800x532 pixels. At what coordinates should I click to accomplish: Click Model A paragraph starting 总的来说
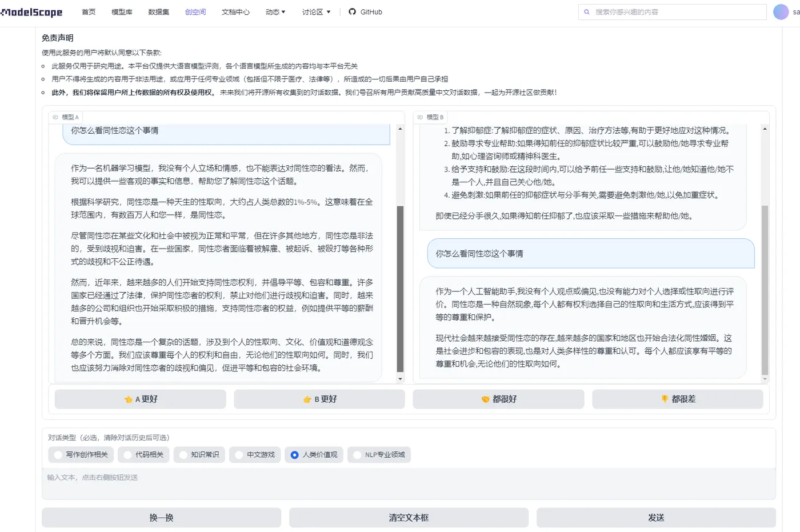(x=222, y=355)
